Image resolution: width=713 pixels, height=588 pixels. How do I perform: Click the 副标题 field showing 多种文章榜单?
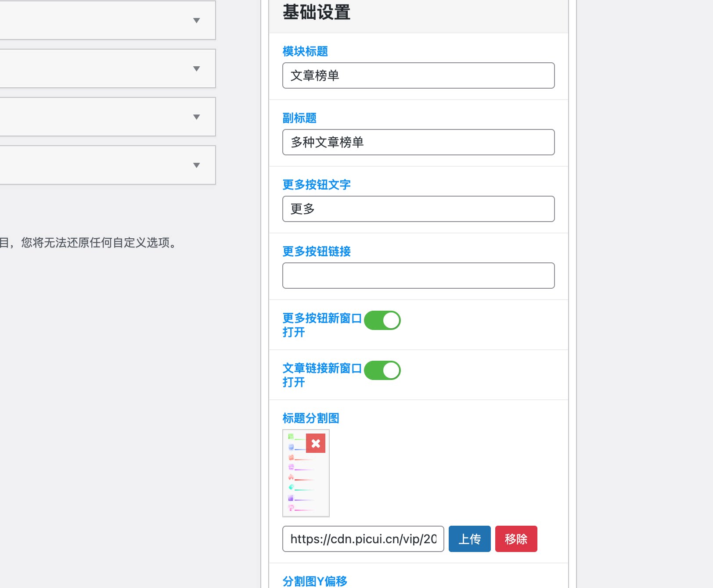pyautogui.click(x=418, y=142)
